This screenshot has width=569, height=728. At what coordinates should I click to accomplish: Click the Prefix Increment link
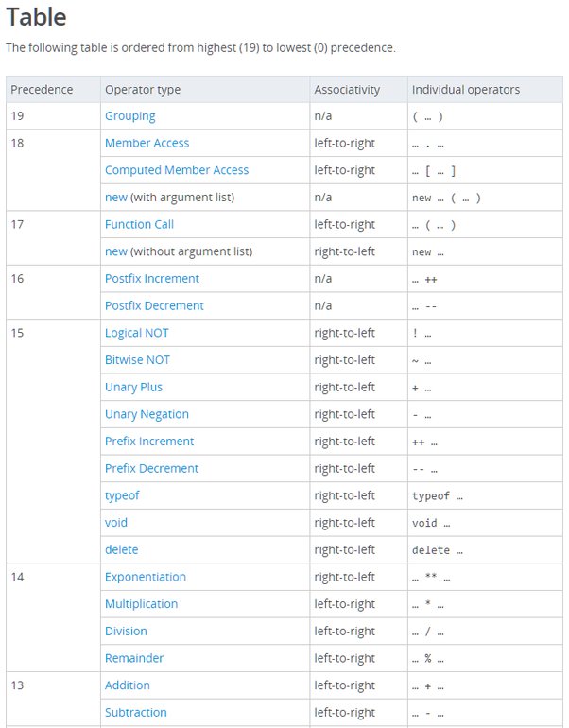click(149, 442)
